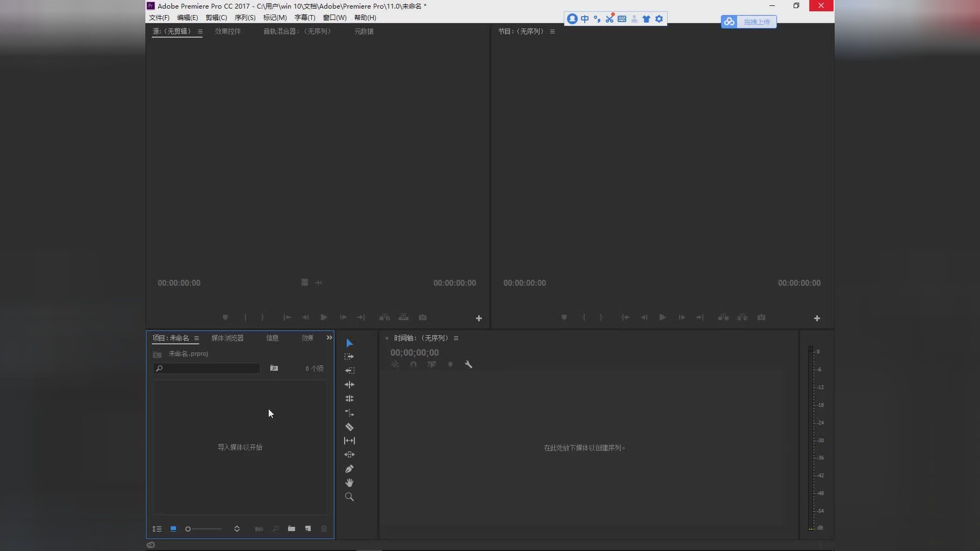Toggle Drag Audio Only waveform icon

pos(319,282)
